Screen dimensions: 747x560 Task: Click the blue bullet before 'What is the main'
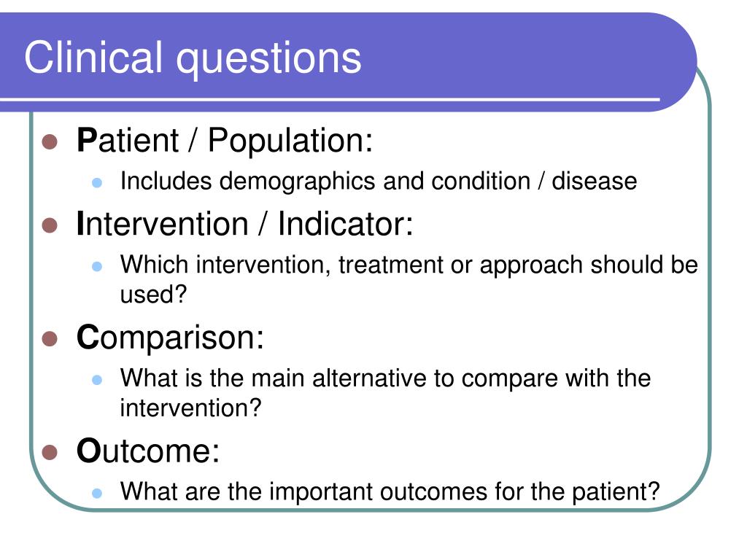coord(97,379)
